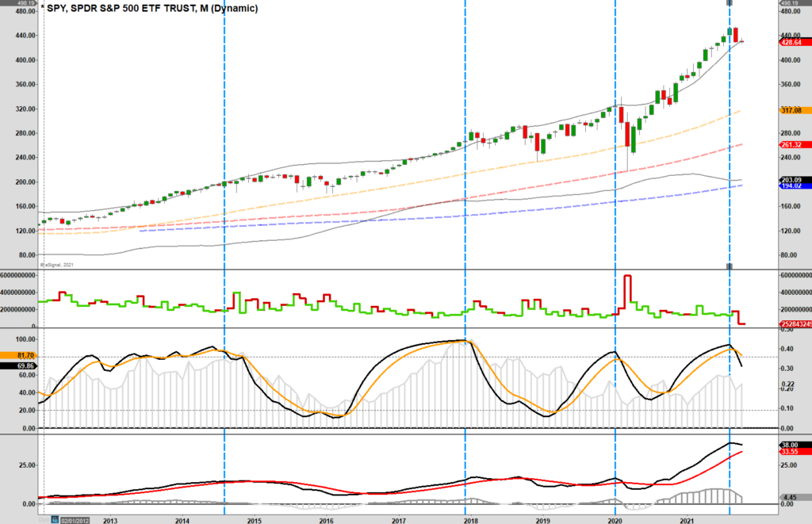Grab the top handle of the 2021 vertical line
Viewport: 812px width, 524px height.
click(730, 3)
